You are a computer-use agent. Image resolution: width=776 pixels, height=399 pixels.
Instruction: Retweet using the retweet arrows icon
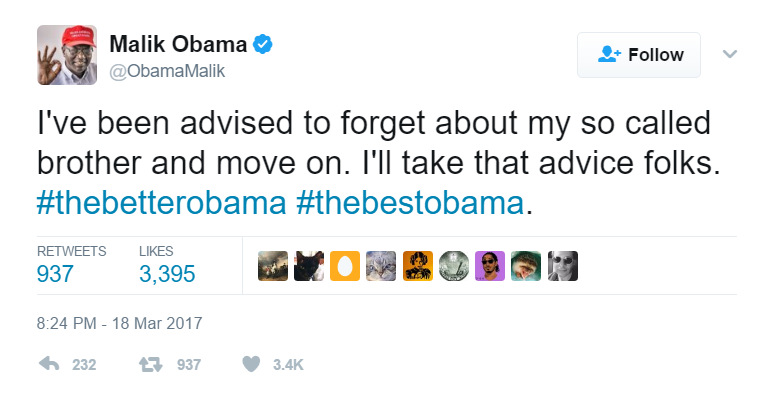(x=150, y=365)
